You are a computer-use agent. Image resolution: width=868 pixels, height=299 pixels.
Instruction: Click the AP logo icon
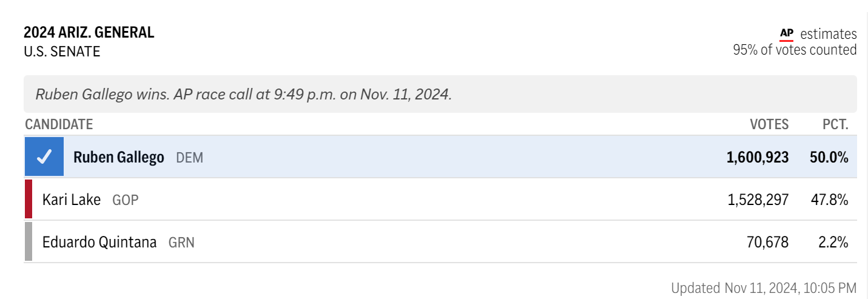click(786, 34)
